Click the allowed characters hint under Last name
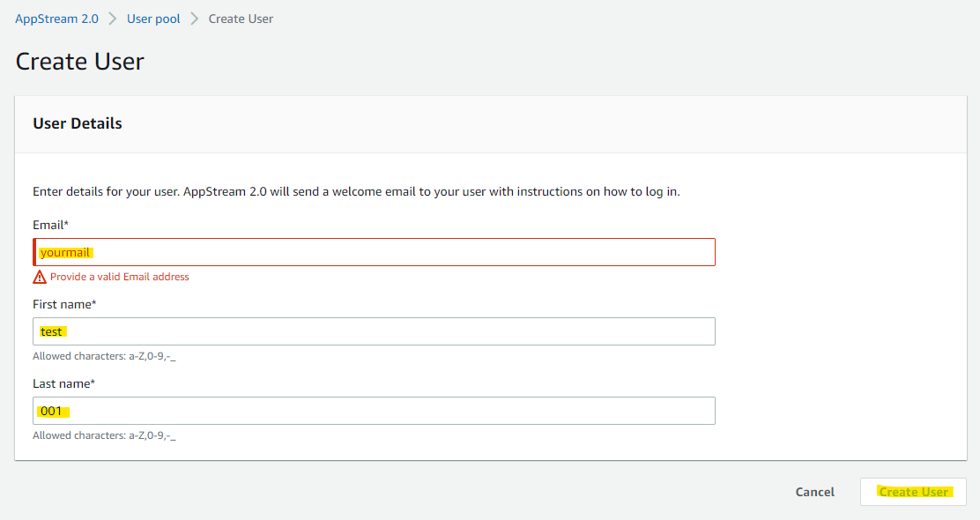 click(x=110, y=435)
